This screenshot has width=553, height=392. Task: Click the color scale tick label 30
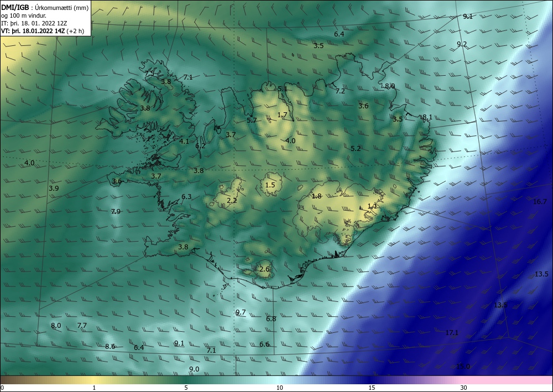[x=464, y=388]
